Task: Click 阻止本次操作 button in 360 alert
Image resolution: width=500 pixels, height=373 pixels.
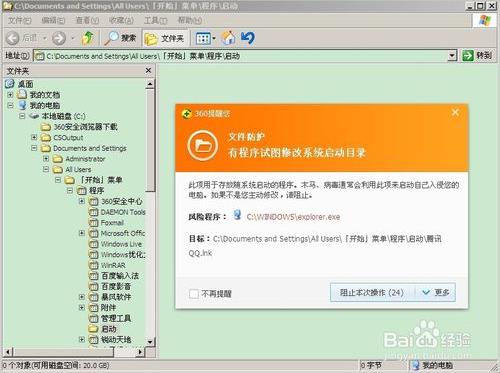Action: (x=372, y=293)
